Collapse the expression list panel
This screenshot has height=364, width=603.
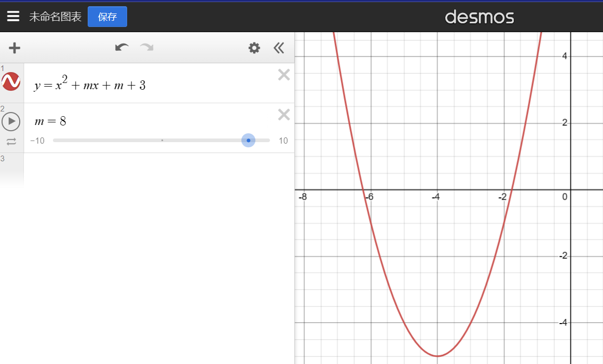279,48
